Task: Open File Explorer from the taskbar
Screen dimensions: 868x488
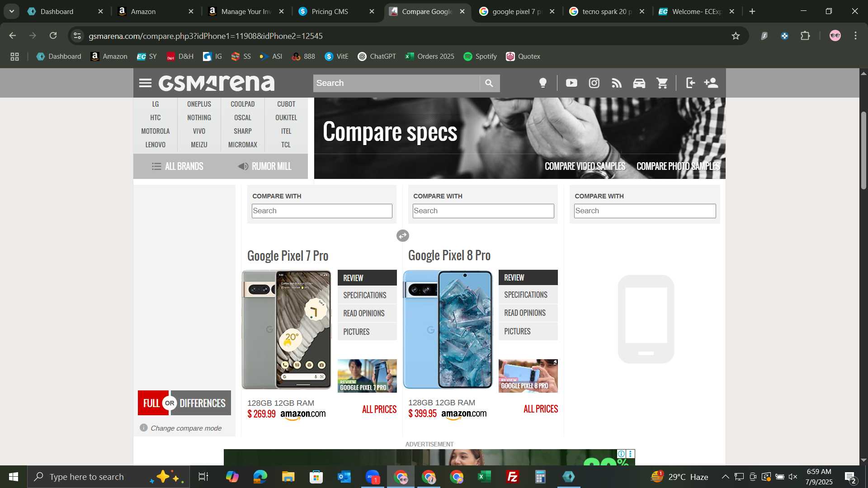Action: click(288, 477)
